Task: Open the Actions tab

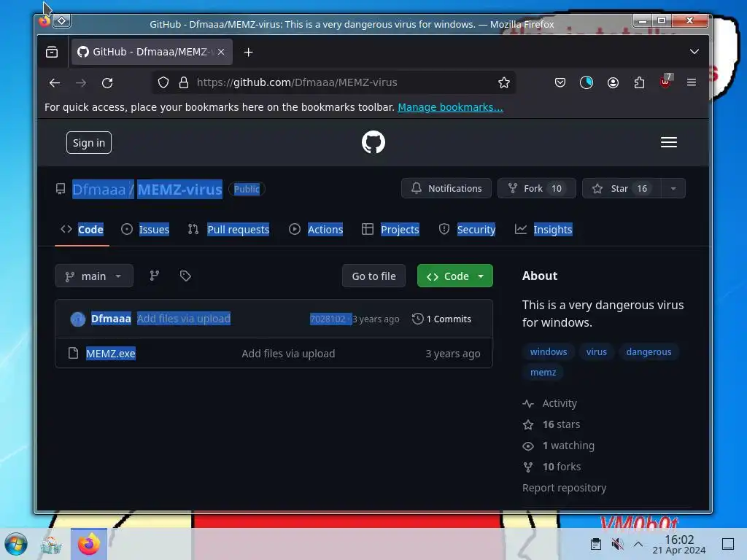Action: tap(316, 230)
